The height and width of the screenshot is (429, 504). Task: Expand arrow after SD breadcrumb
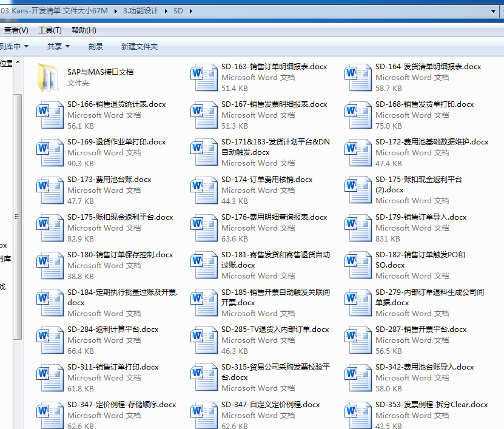pos(191,12)
